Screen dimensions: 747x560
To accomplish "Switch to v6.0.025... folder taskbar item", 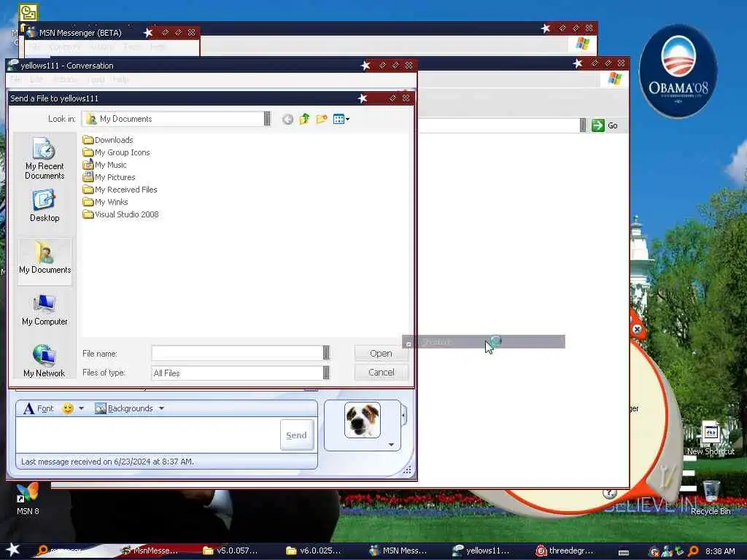I will point(314,551).
